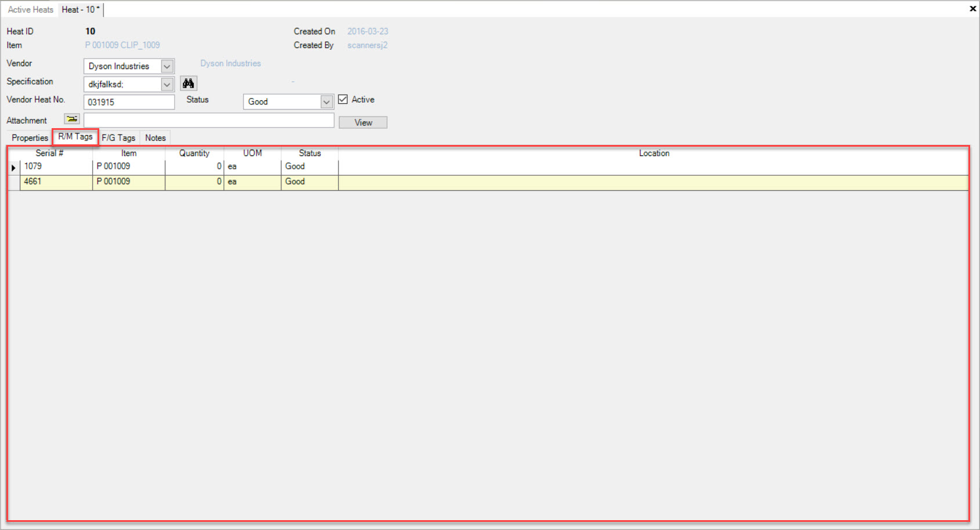Click the scannersj2 created-by link
Screen dimensions: 980x530
367,45
